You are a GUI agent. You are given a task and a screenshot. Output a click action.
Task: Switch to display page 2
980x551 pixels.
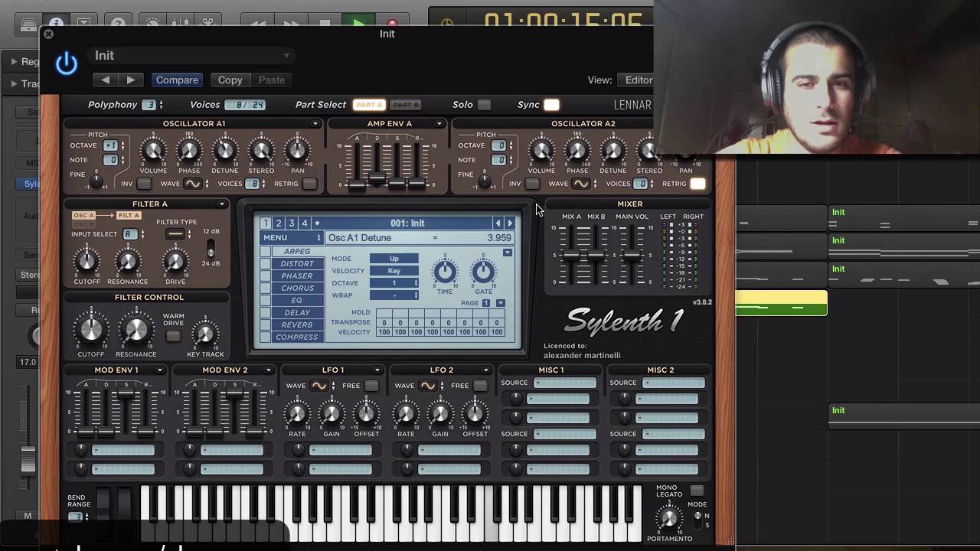[x=279, y=223]
